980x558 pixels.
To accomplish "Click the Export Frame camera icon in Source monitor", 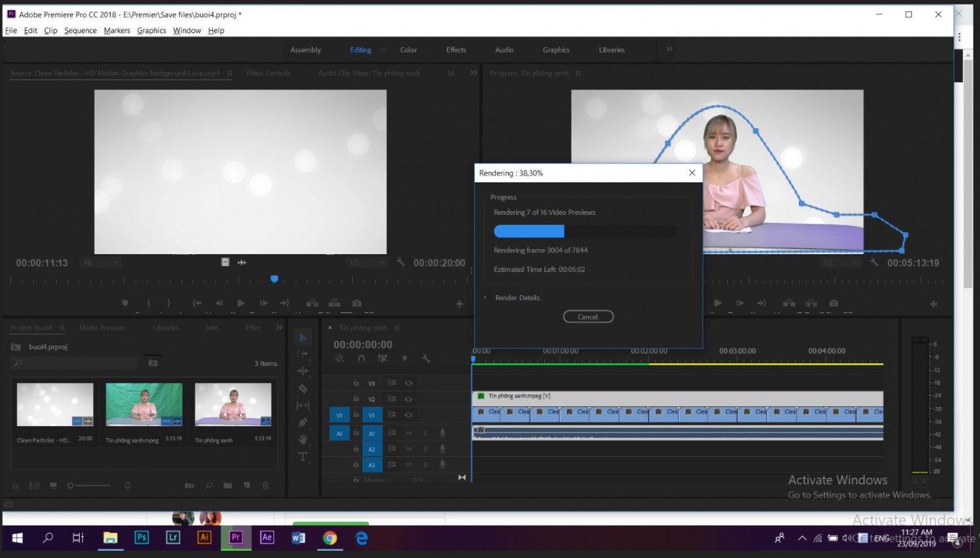I will (x=357, y=303).
